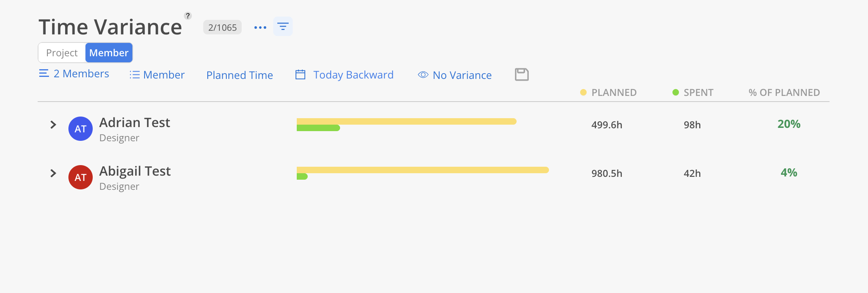This screenshot has height=293, width=868.
Task: Switch the view to Member
Action: (x=109, y=53)
